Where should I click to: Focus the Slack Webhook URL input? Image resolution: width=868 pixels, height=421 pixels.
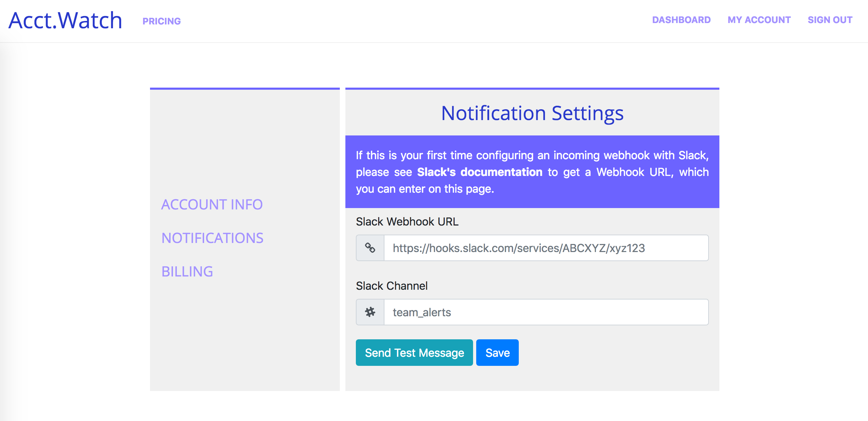coord(546,248)
